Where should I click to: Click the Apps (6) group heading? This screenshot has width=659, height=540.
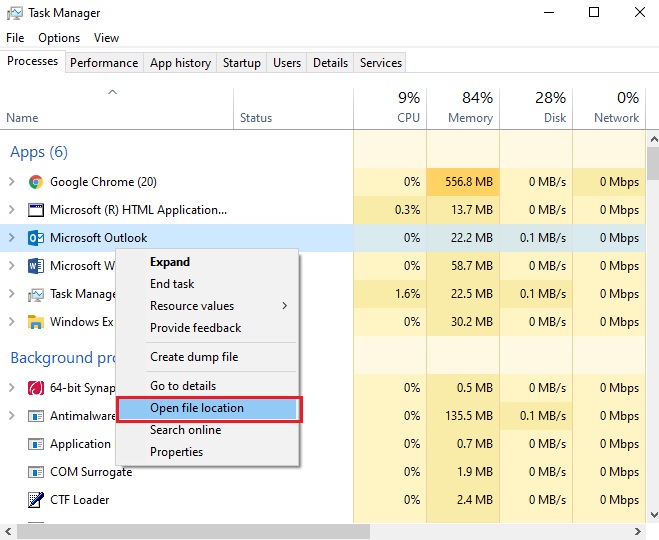[39, 152]
